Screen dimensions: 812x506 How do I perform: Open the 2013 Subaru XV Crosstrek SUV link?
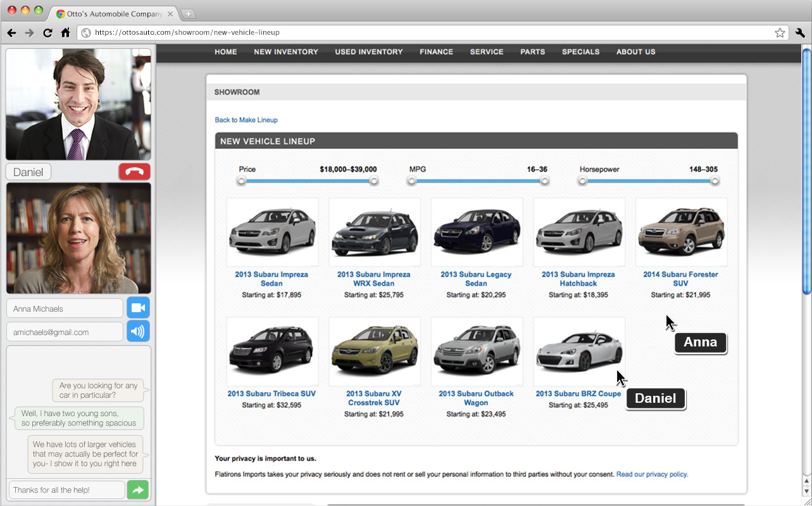click(374, 398)
